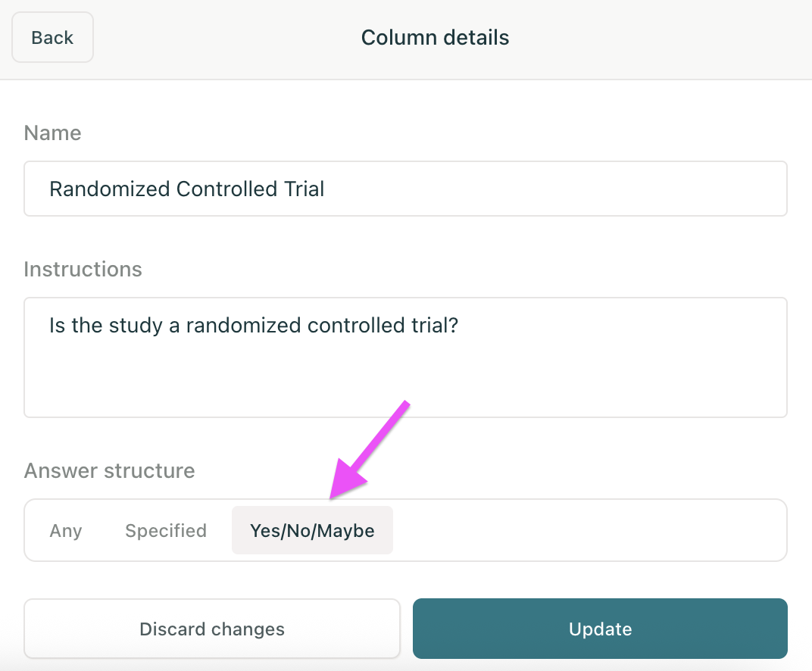Viewport: 812px width, 671px height.
Task: Select the Any answer structure
Action: [66, 531]
